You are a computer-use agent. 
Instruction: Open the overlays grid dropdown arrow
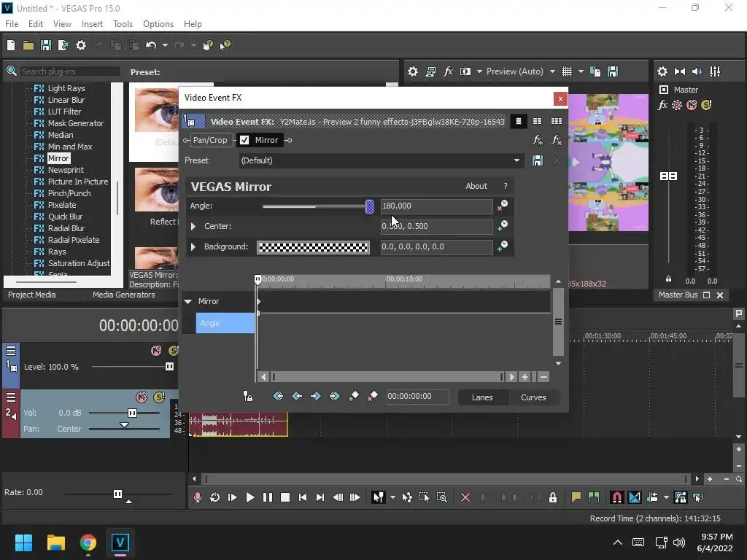(x=581, y=71)
